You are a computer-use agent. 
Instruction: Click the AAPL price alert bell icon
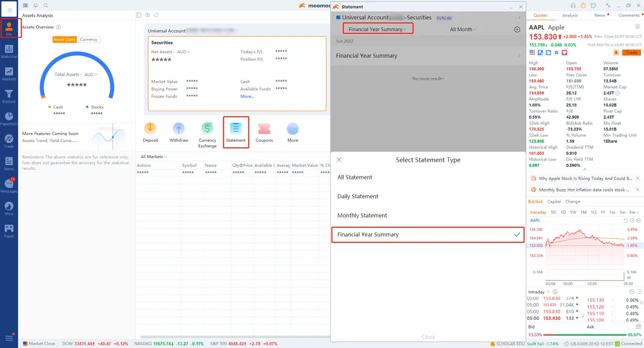pyautogui.click(x=616, y=52)
